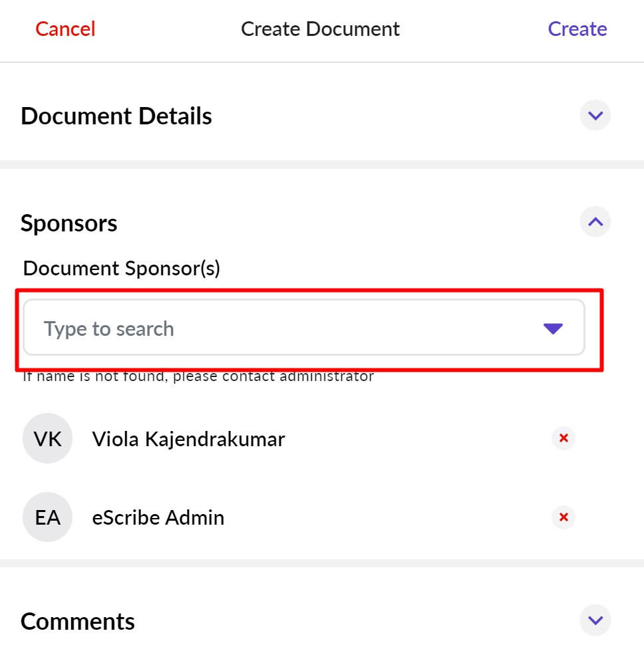Image resolution: width=644 pixels, height=661 pixels.
Task: Click the VK avatar for Viola Kajendrakumar
Action: [47, 438]
